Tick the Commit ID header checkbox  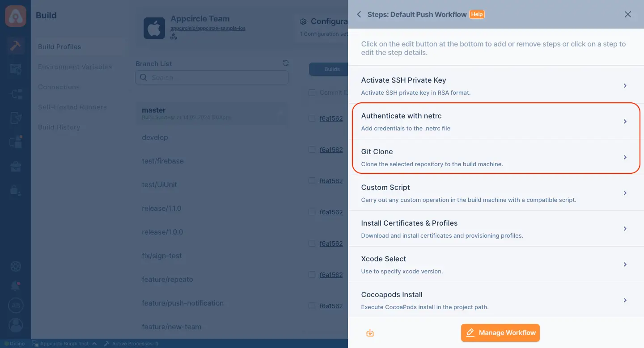[312, 92]
